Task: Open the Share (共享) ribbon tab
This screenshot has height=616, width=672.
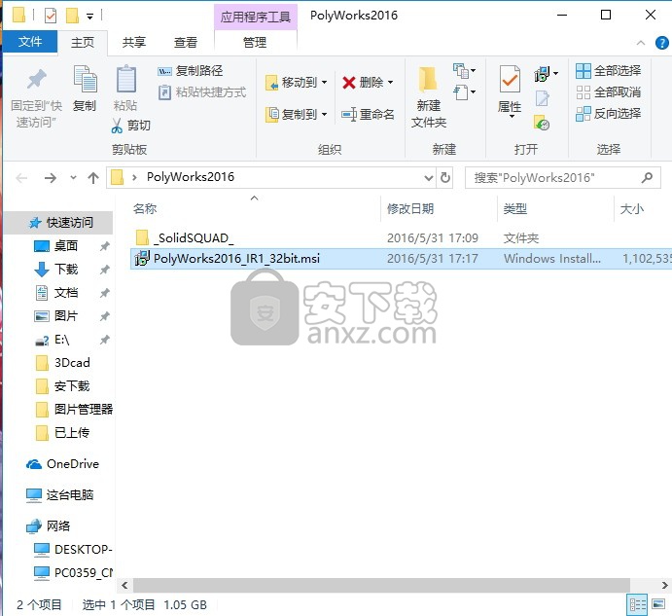Action: (134, 42)
